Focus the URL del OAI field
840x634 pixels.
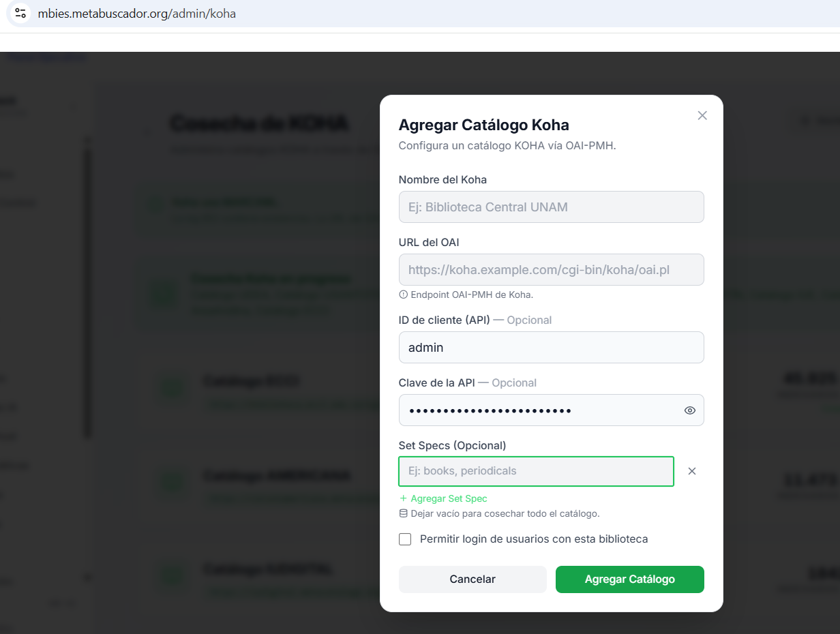click(x=552, y=270)
